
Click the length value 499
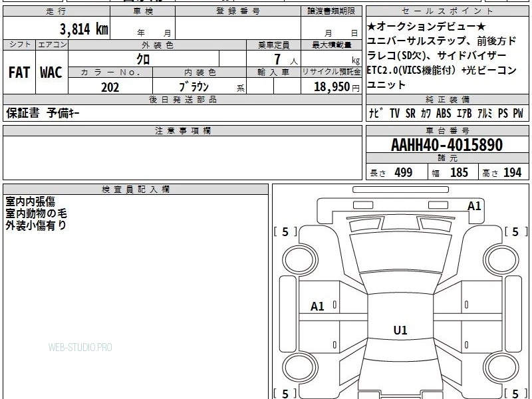[404, 172]
